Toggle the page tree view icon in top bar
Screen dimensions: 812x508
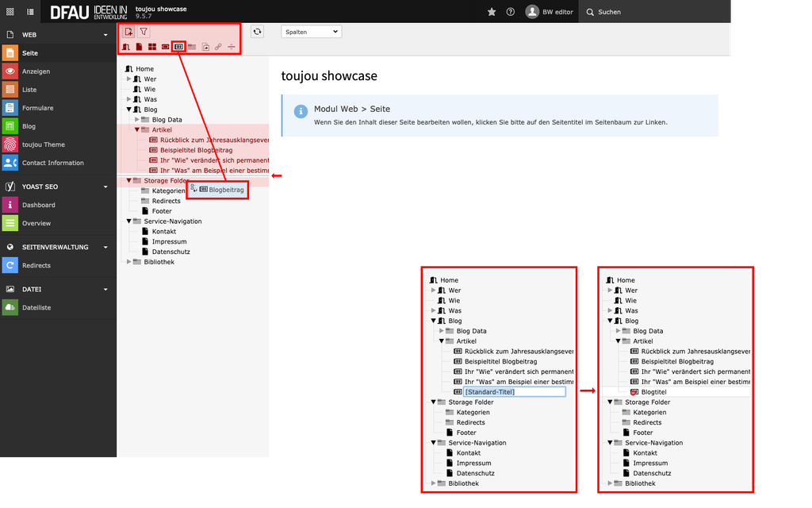point(30,12)
